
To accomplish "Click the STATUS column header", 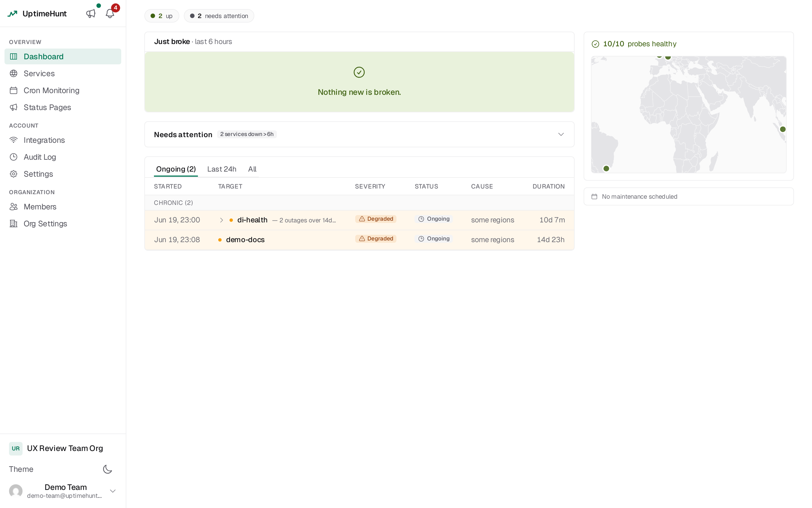I will click(x=426, y=187).
